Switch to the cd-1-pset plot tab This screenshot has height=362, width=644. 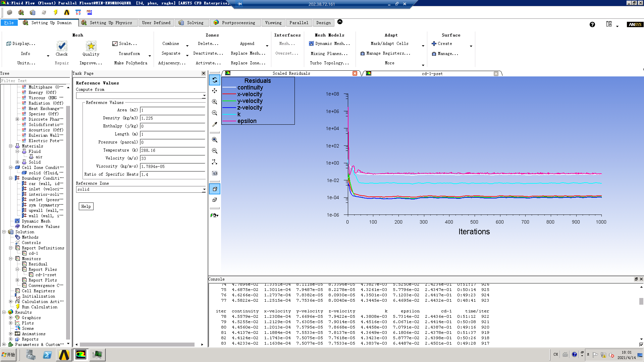pyautogui.click(x=432, y=74)
